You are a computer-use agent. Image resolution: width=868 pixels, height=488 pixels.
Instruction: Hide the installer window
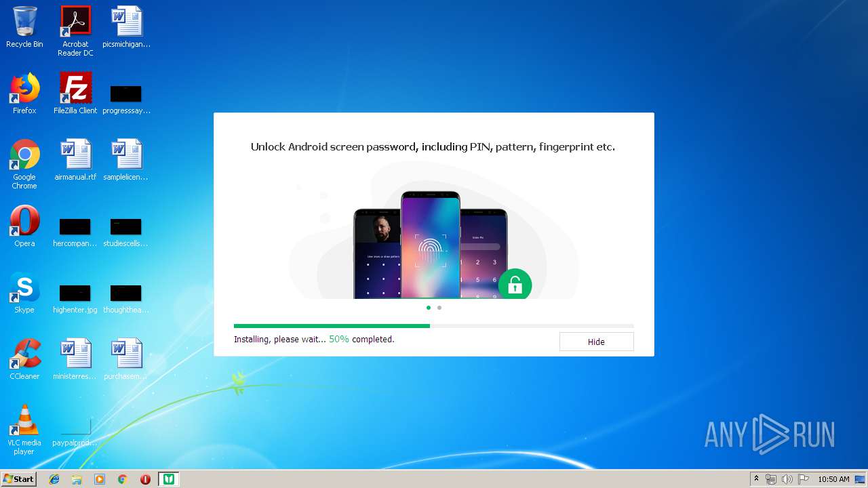596,342
